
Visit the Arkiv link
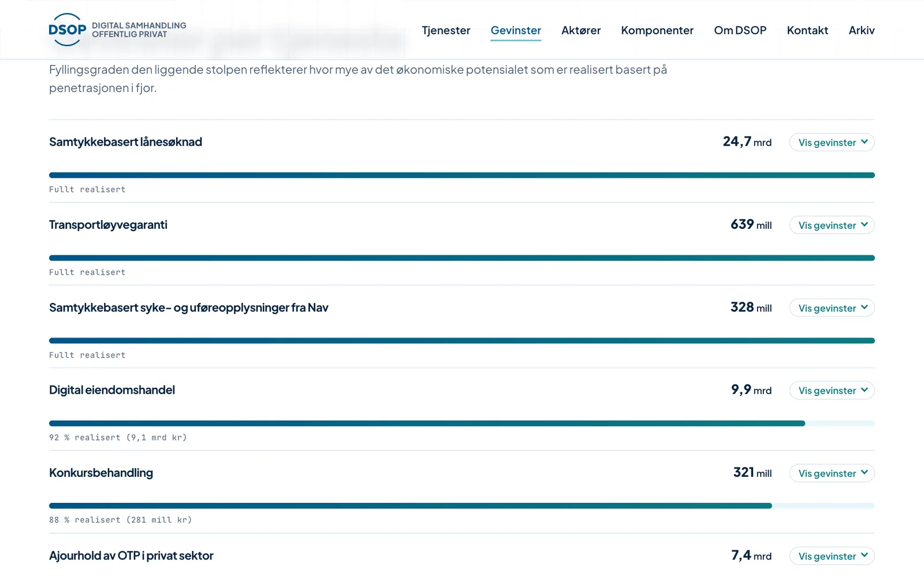click(x=862, y=30)
